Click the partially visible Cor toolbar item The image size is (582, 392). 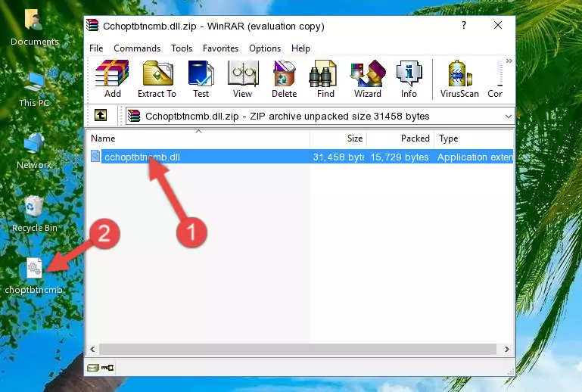click(495, 79)
